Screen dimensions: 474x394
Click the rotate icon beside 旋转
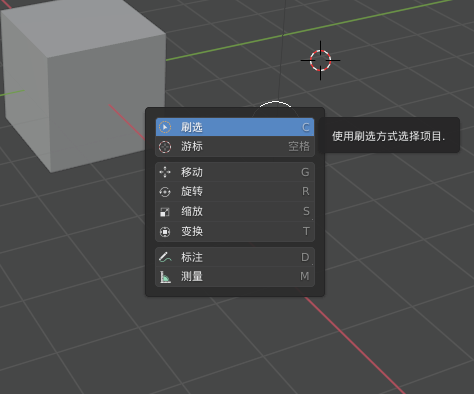[x=165, y=192]
